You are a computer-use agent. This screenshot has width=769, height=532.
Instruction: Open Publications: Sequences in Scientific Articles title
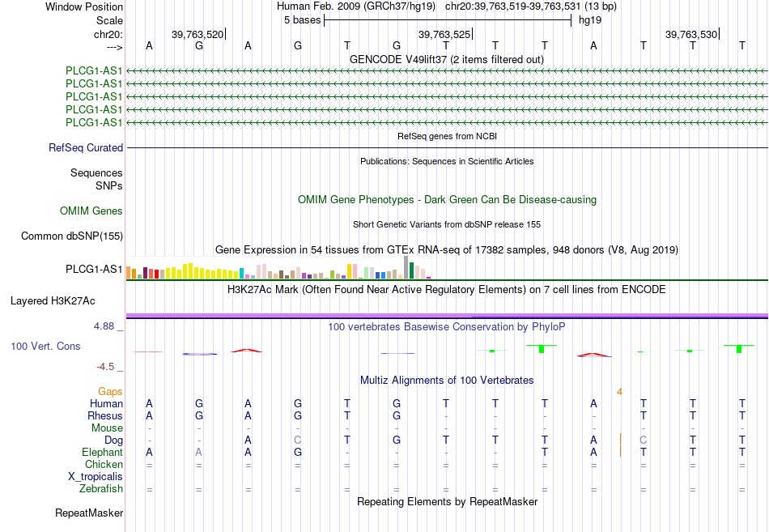point(447,161)
